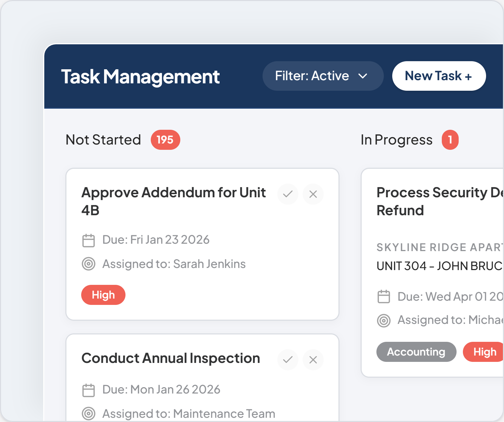Click assignee icon next to Maintenance Team
The height and width of the screenshot is (422, 504).
[x=89, y=414]
